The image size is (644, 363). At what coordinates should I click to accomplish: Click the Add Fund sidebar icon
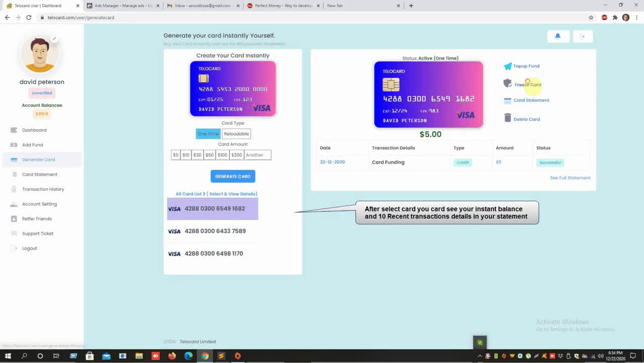pos(14,145)
